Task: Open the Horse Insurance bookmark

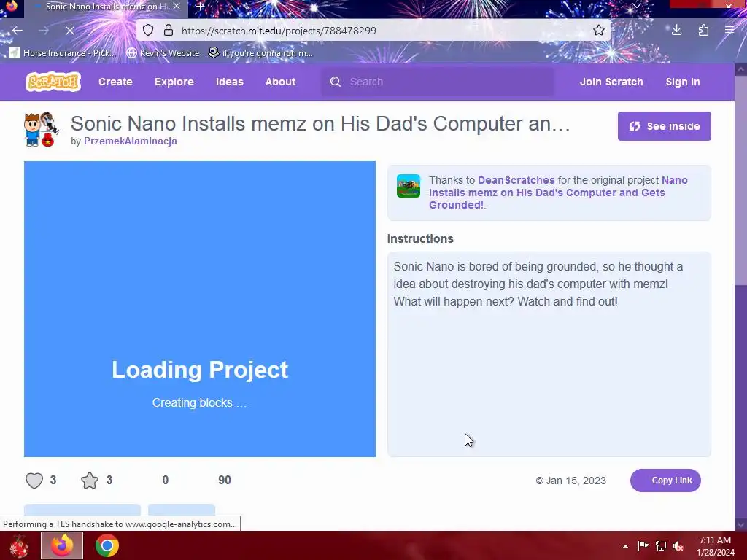Action: [x=63, y=52]
